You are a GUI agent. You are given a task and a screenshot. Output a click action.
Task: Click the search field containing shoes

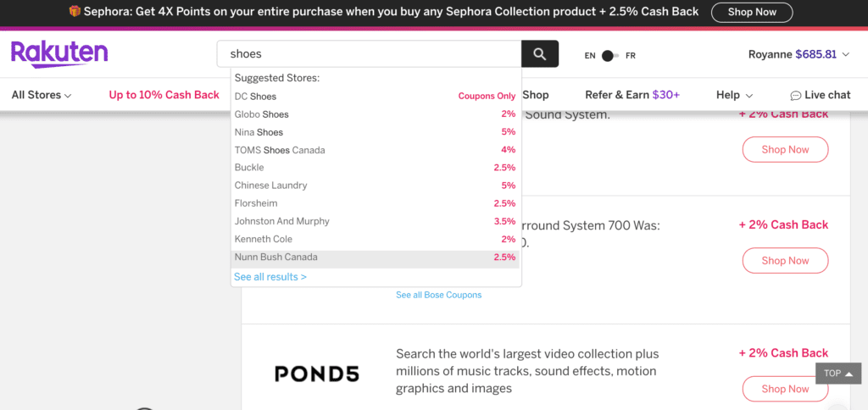click(369, 54)
